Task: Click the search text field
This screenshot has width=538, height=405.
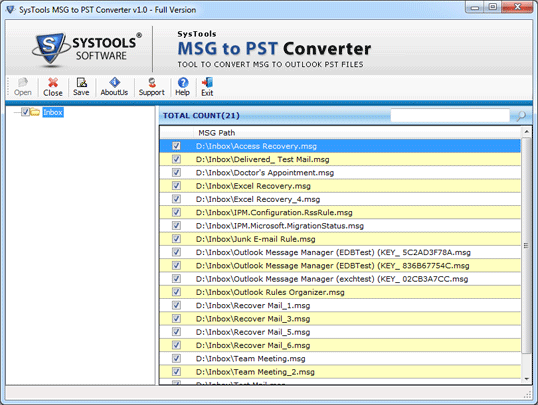Action: [x=450, y=116]
